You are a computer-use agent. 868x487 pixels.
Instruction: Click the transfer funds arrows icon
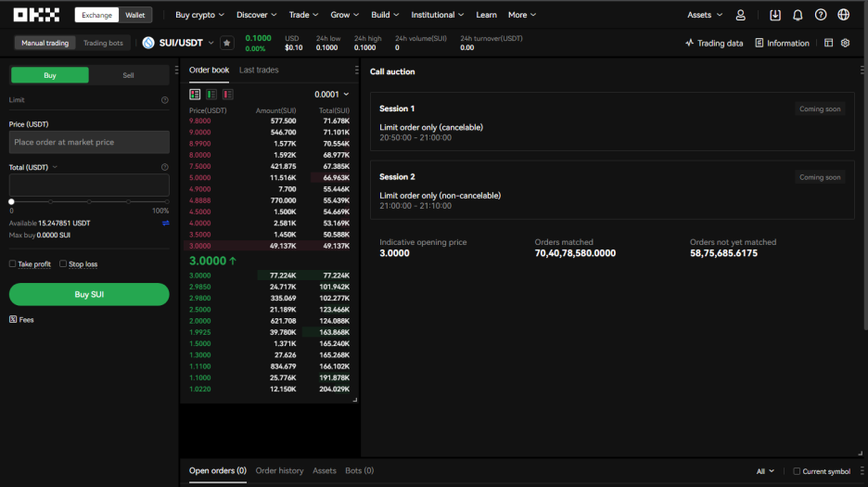(x=165, y=224)
